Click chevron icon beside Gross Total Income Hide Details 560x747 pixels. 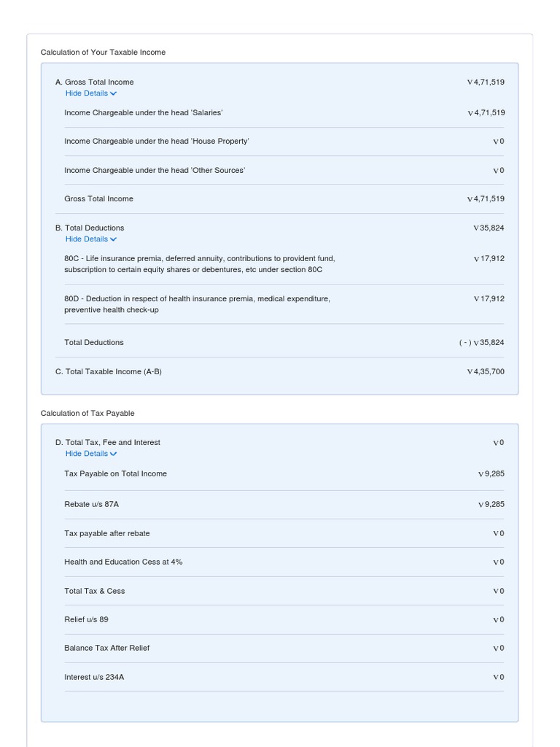point(113,94)
